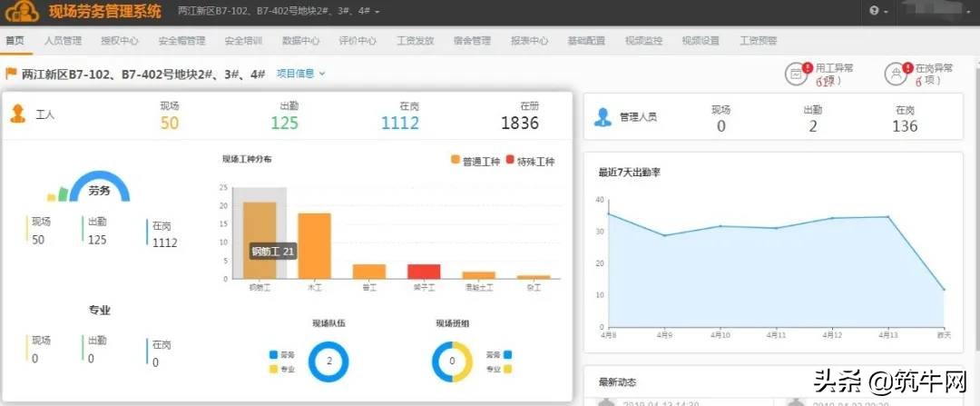Go to 宿舍管理 tab
The height and width of the screenshot is (406, 980).
[x=472, y=41]
